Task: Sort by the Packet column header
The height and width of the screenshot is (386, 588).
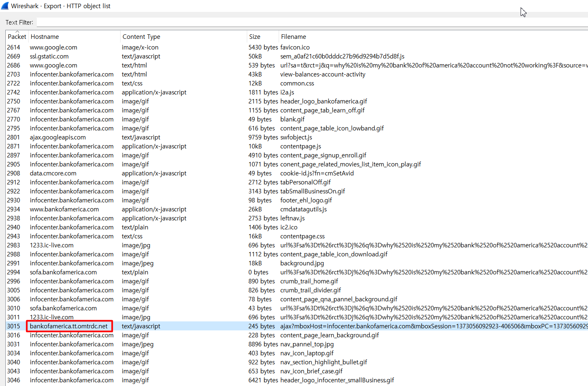Action: (x=17, y=37)
